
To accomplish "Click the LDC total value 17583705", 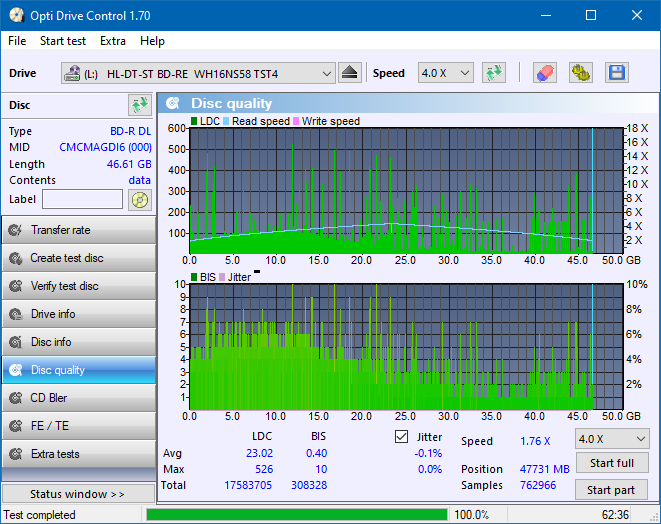I will click(x=248, y=485).
